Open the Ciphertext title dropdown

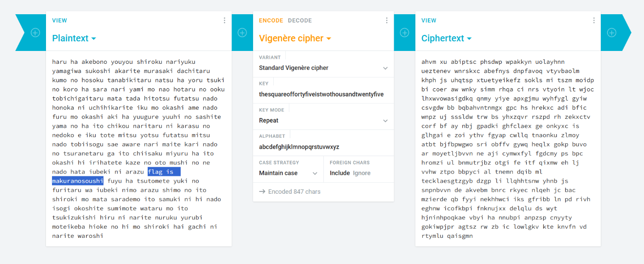446,39
